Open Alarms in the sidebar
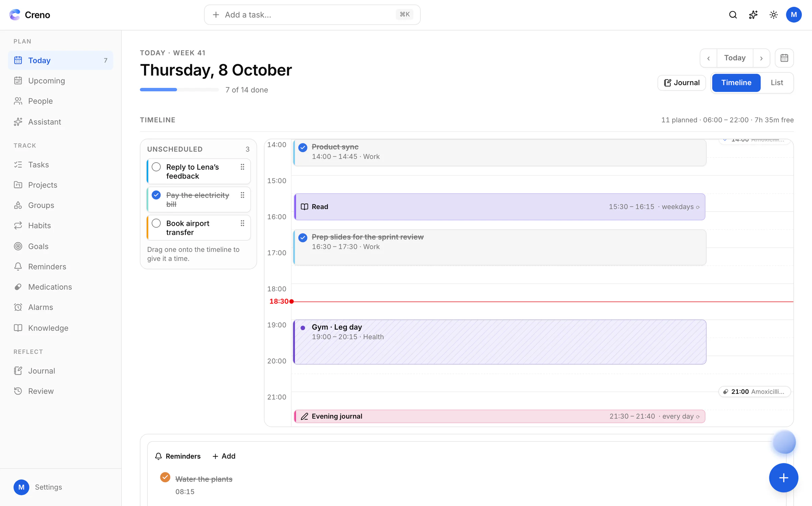Viewport: 812px width, 506px height. pyautogui.click(x=61, y=307)
